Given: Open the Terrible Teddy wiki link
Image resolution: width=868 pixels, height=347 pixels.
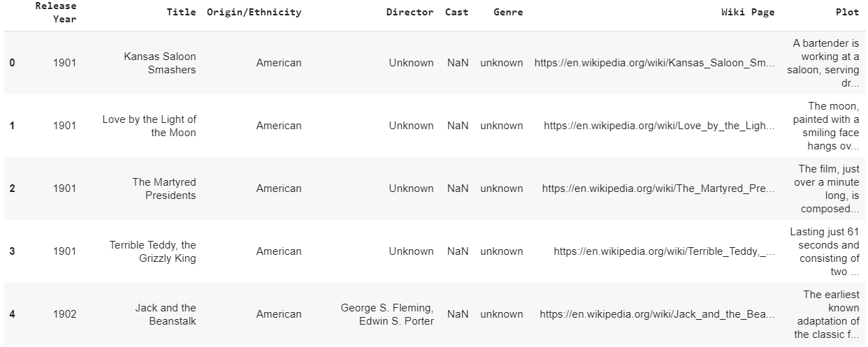Looking at the screenshot, I should [x=664, y=251].
